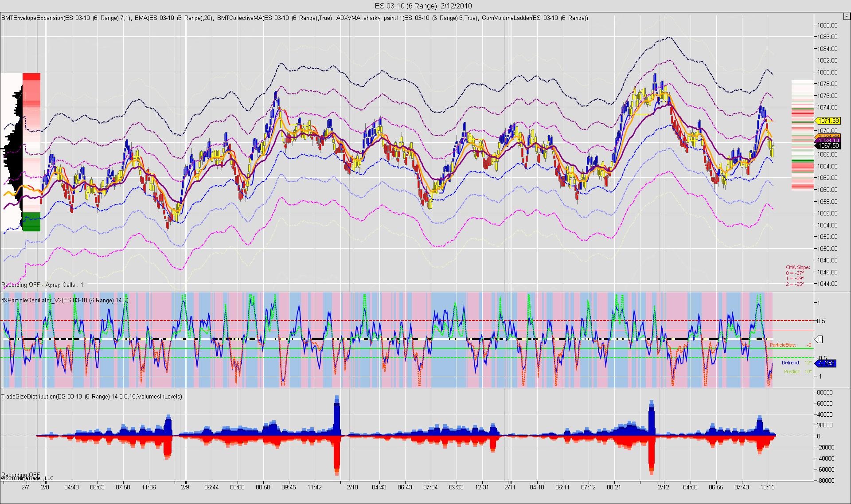
Task: Select the purple 1068.19 price marker
Action: click(x=828, y=141)
